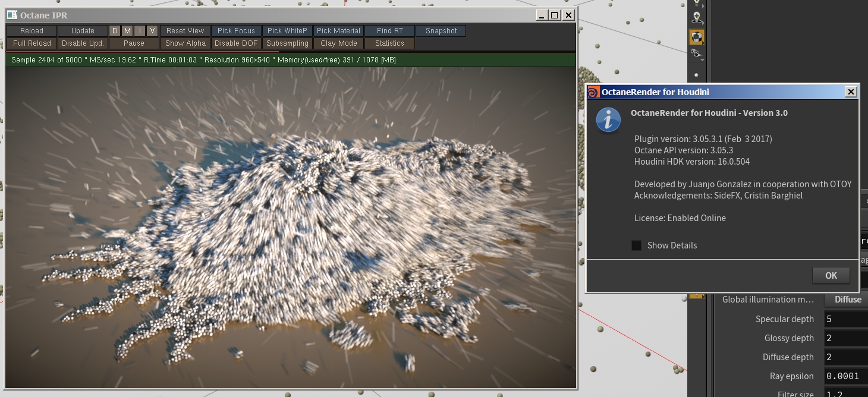Viewport: 868px width, 397px height.
Task: Click the Reload button in Octane IPR
Action: point(32,31)
